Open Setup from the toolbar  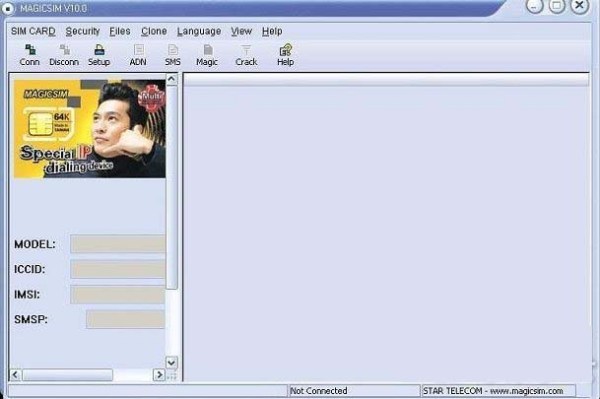99,55
